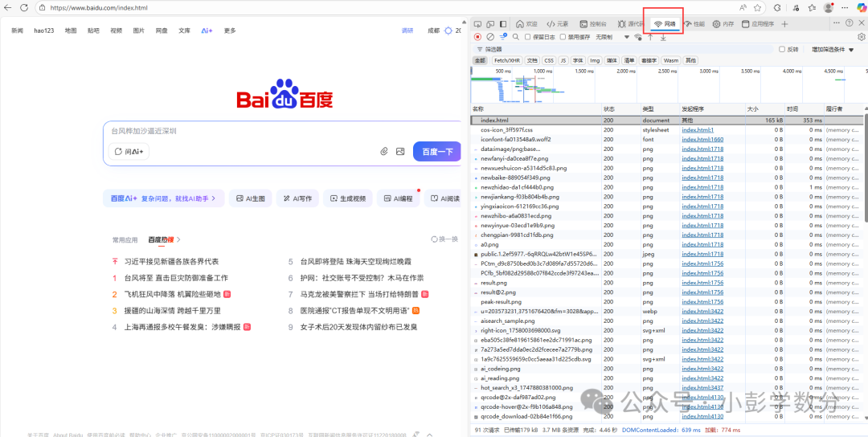Stop recording network log via red button

pos(477,37)
